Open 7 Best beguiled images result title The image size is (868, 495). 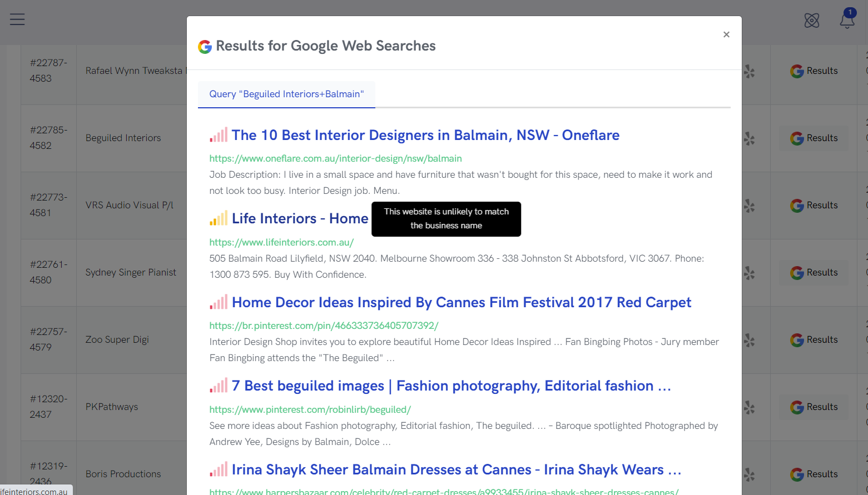click(452, 386)
